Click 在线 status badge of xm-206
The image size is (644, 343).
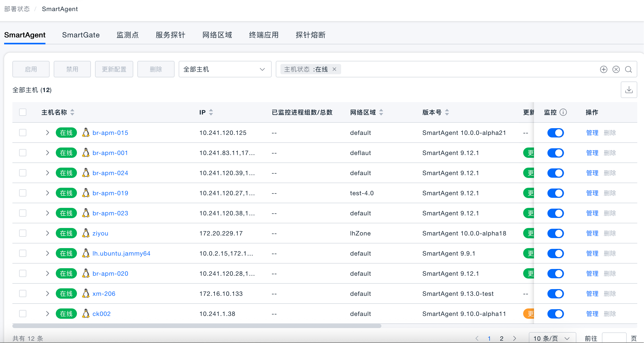(66, 293)
